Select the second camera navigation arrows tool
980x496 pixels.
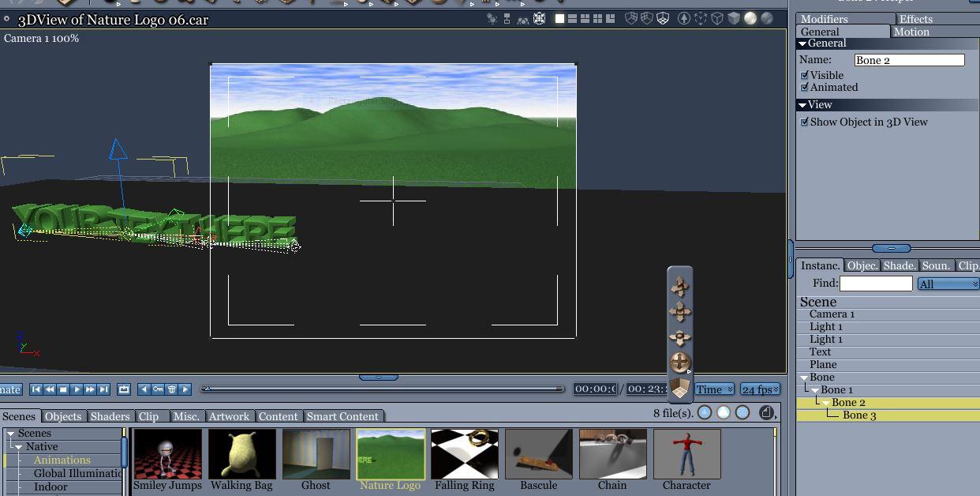(680, 312)
